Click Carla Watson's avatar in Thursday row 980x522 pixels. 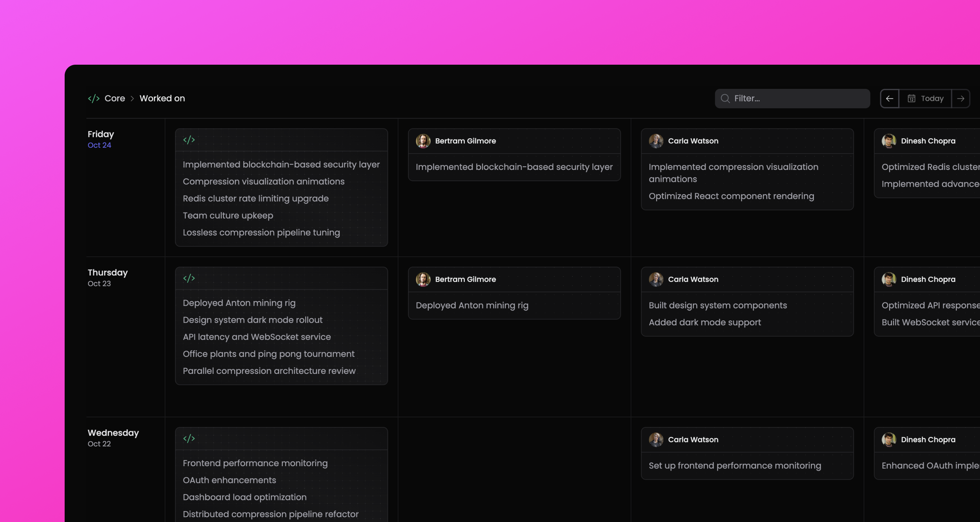(655, 280)
